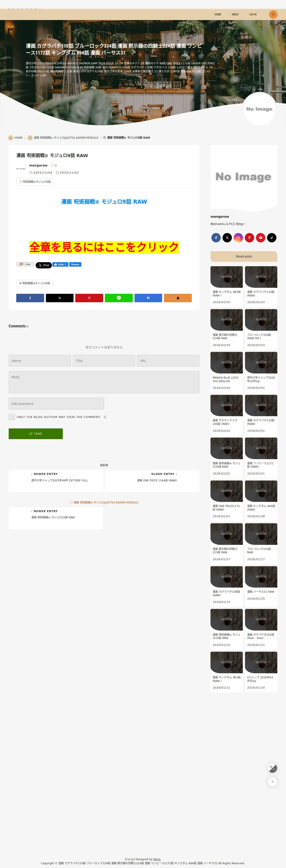This screenshot has width=286, height=868.
Task: Focus the Edit password field
Action: coord(56,404)
